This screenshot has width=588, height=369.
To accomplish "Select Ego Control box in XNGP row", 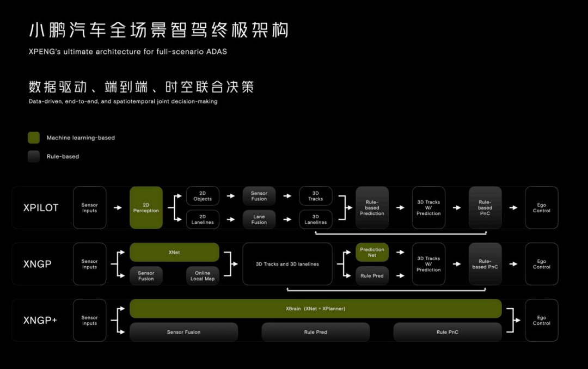I will coord(542,264).
